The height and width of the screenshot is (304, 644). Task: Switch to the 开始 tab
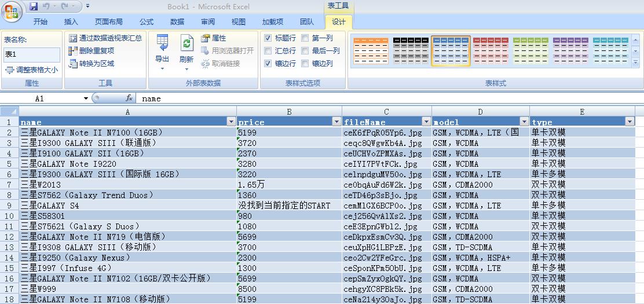pyautogui.click(x=41, y=22)
